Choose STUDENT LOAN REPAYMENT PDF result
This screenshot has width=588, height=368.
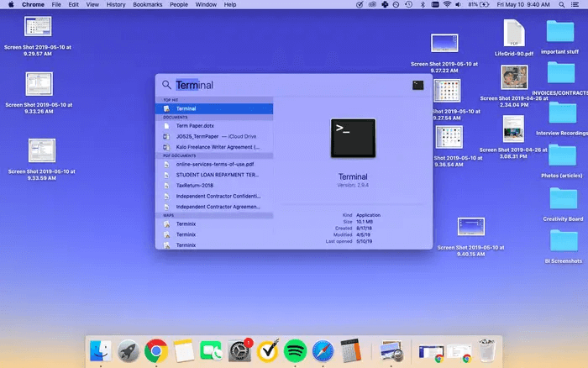pos(217,174)
